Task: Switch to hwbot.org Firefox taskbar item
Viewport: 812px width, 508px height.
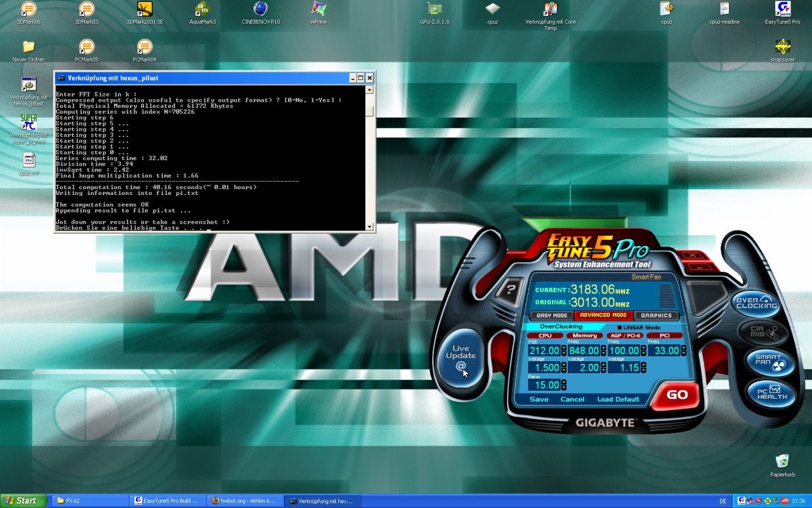Action: pyautogui.click(x=244, y=501)
